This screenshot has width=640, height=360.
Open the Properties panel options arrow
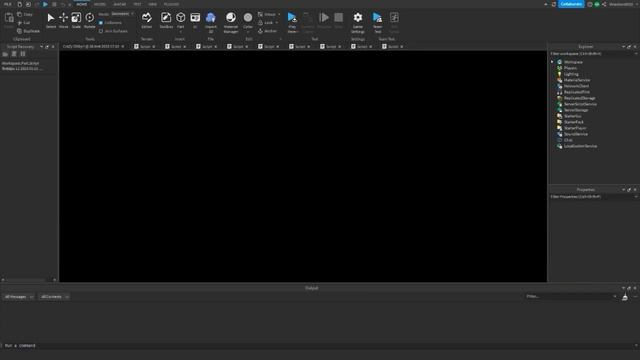tap(623, 189)
